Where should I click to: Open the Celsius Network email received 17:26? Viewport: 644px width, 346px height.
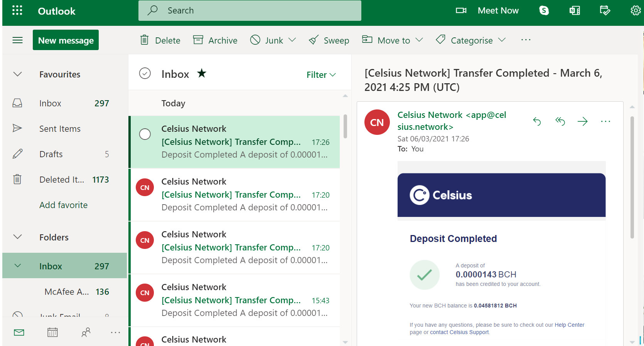234,142
